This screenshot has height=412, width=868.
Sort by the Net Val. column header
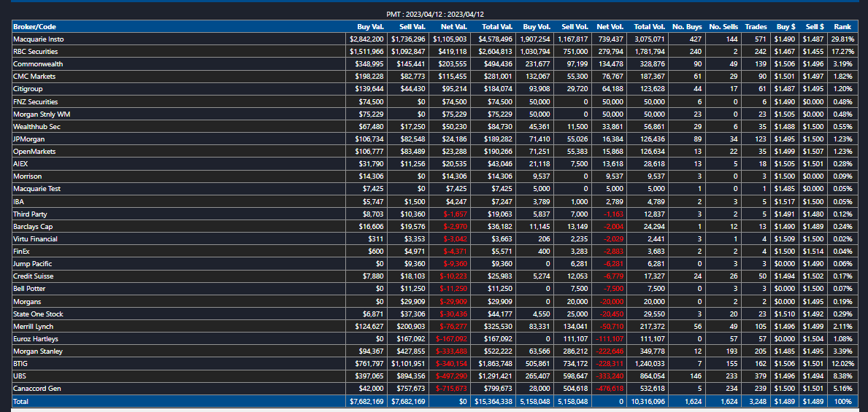[x=454, y=26]
